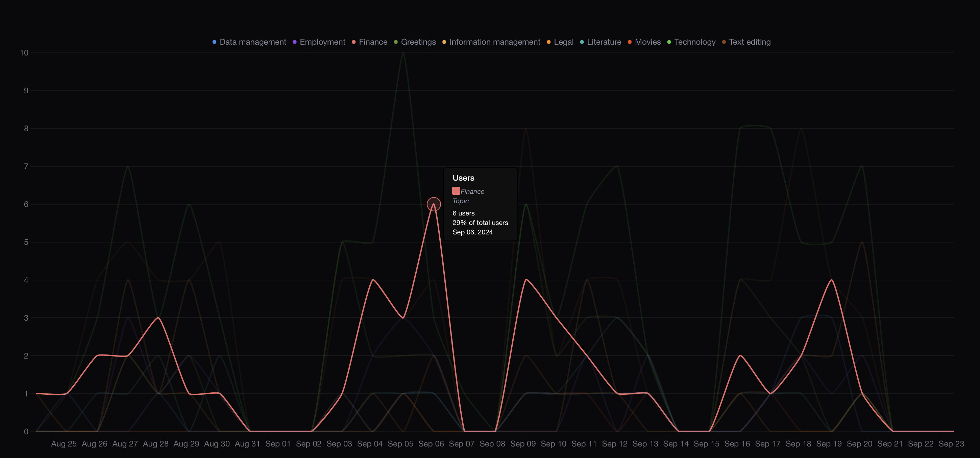Screen dimensions: 980x458
Task: Click the red Finance swatch in tooltip
Action: pyautogui.click(x=456, y=191)
